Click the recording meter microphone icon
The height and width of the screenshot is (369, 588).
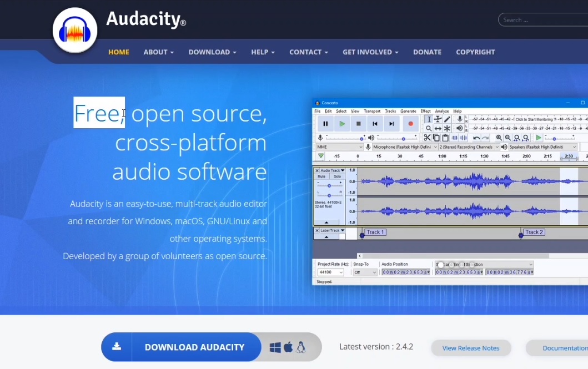tap(460, 119)
